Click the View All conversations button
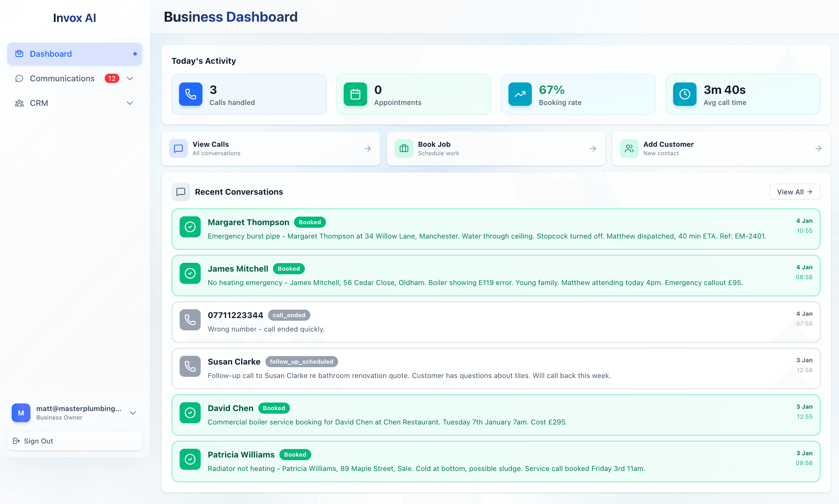This screenshot has width=839, height=504. pos(795,191)
